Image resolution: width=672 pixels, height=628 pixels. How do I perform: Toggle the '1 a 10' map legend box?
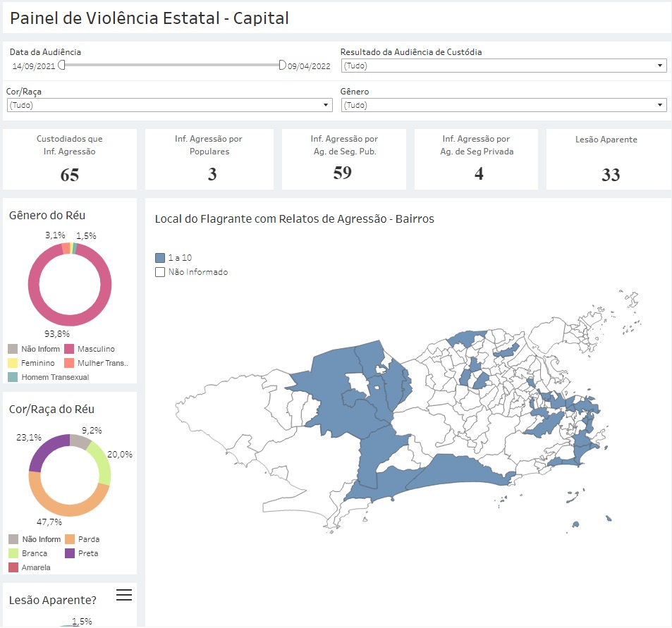160,258
